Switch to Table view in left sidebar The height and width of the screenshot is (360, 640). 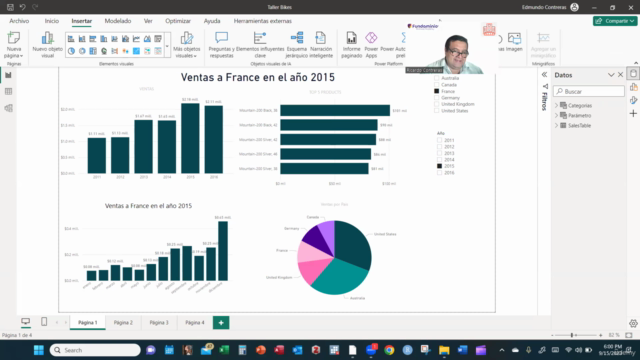(8, 91)
